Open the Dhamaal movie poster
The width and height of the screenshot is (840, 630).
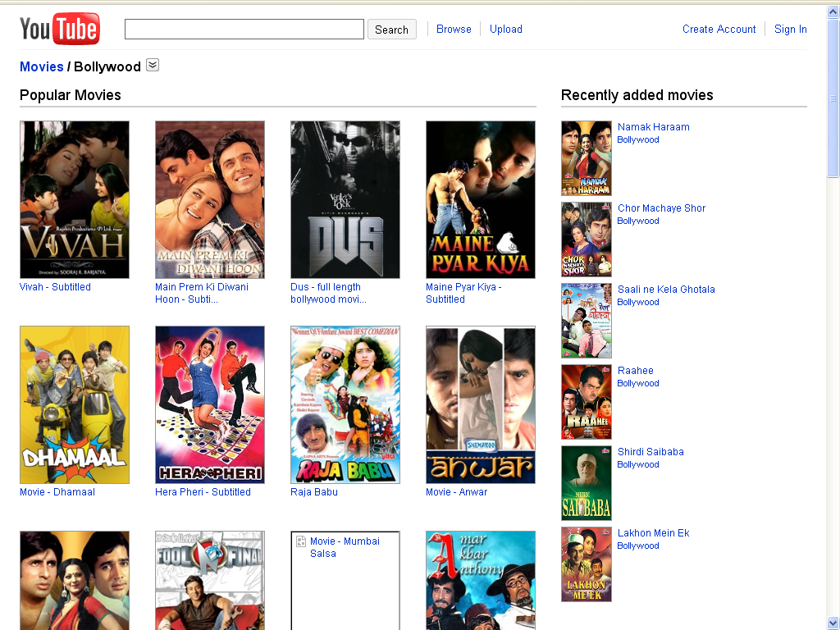tap(75, 404)
